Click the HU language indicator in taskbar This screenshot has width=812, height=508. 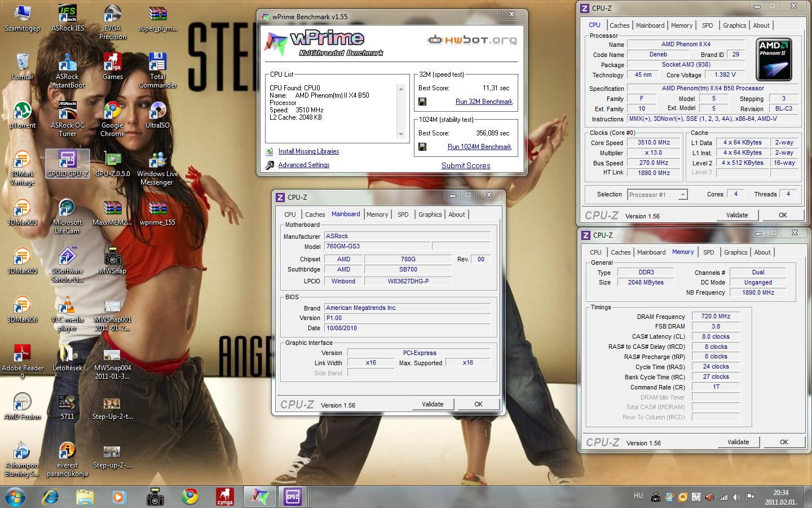(638, 496)
